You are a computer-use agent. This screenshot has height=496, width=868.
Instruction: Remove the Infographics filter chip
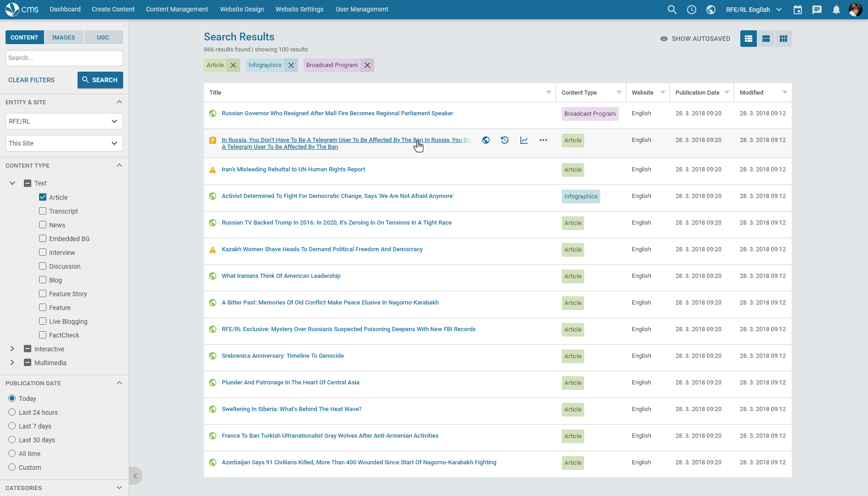291,65
